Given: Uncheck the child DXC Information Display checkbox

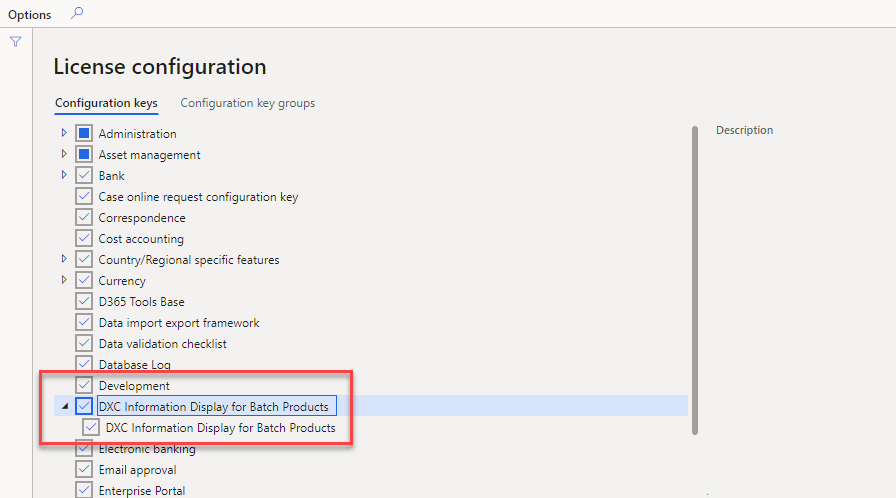Looking at the screenshot, I should [x=92, y=428].
